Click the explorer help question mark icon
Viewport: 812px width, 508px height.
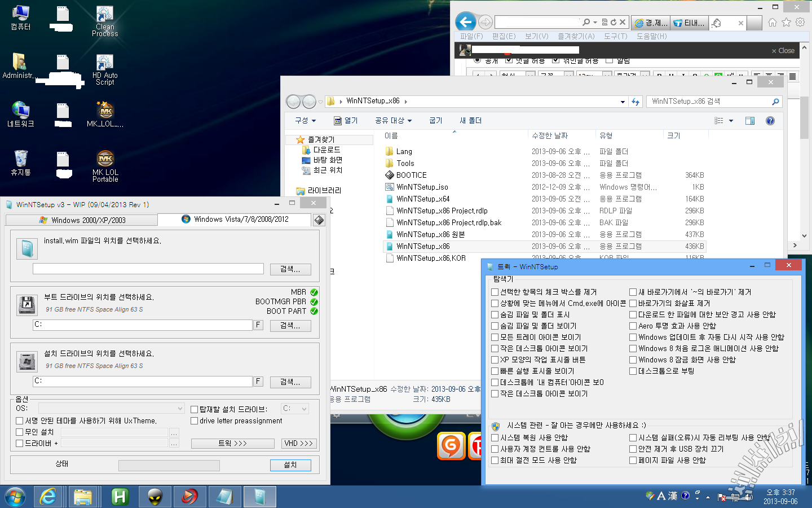(x=770, y=120)
